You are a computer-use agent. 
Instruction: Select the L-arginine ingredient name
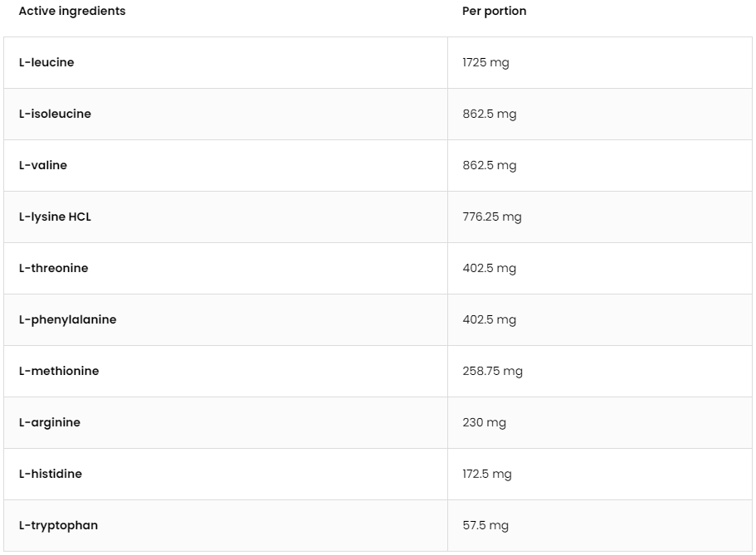(x=50, y=423)
